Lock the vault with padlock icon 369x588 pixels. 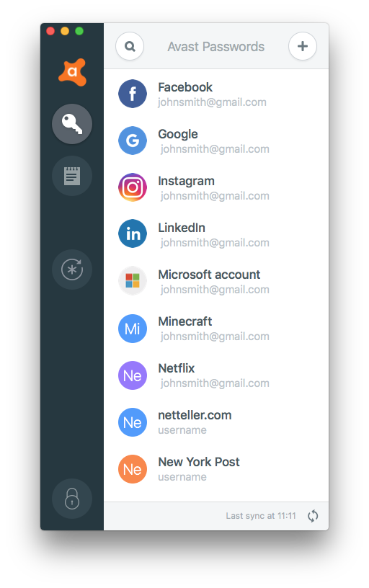coord(72,499)
